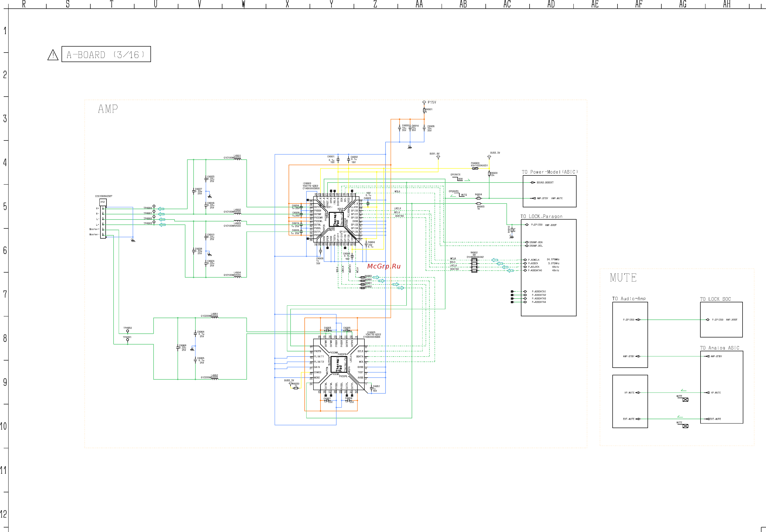Select the I2SAMP_SDA port label
The image size is (766, 532).
point(535,242)
